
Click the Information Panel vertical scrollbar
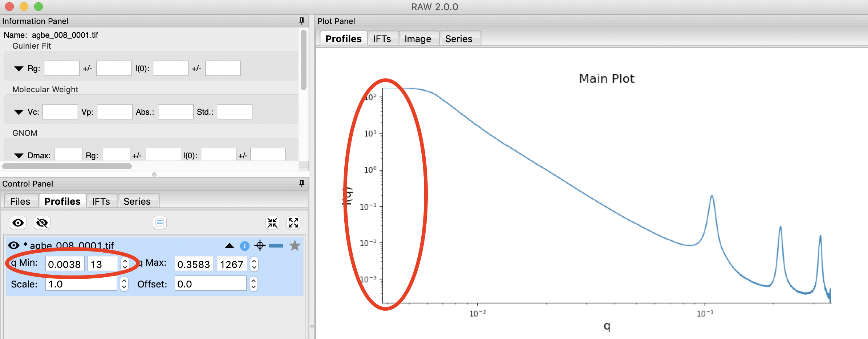pos(304,60)
